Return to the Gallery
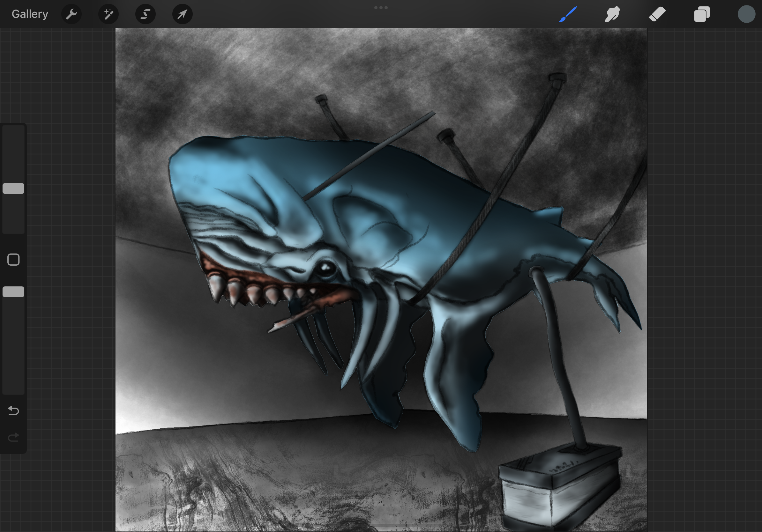The image size is (762, 532). click(x=30, y=14)
